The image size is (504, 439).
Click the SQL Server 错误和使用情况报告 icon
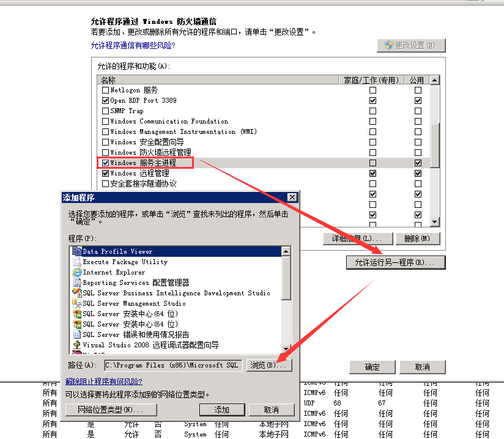[x=77, y=334]
